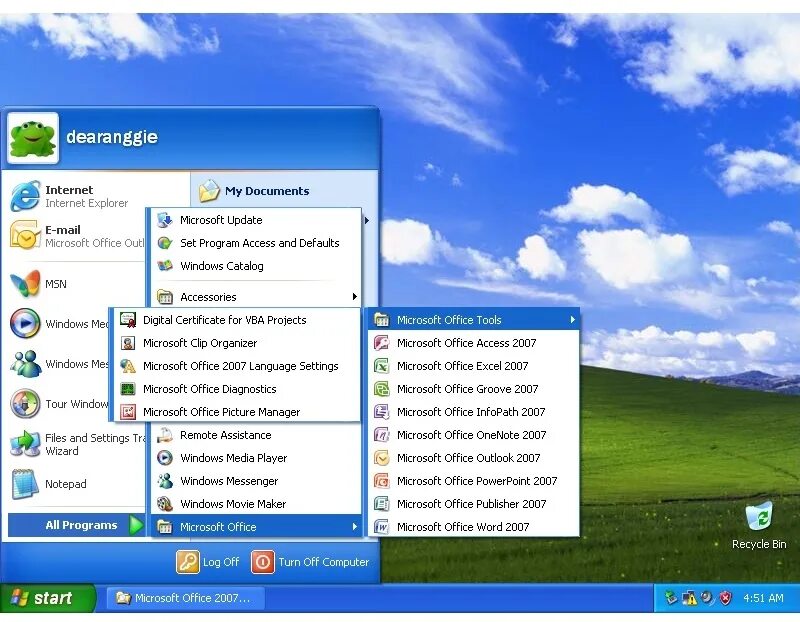Click the Microsoft Office 2007 taskbar button
The image size is (800, 622).
tap(186, 598)
